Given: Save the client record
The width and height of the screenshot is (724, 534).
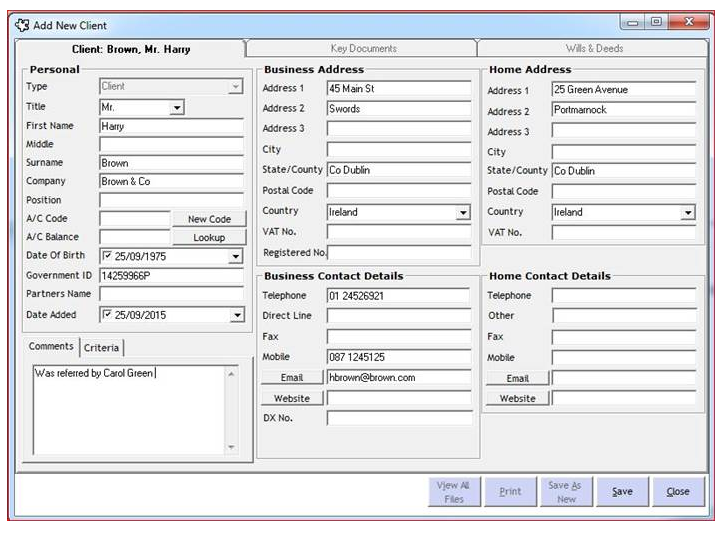Looking at the screenshot, I should tap(622, 492).
